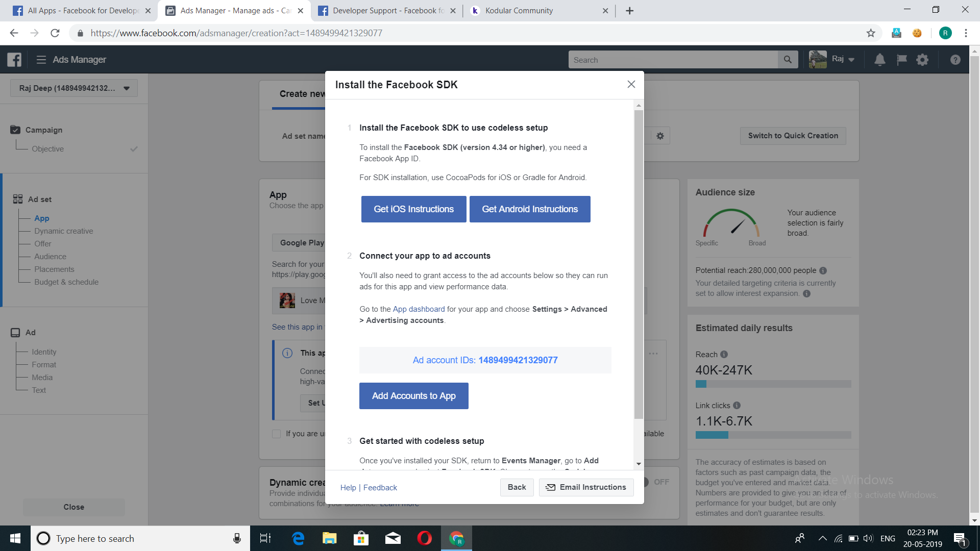Click Get Android Instructions button
The width and height of the screenshot is (980, 551).
(x=530, y=209)
